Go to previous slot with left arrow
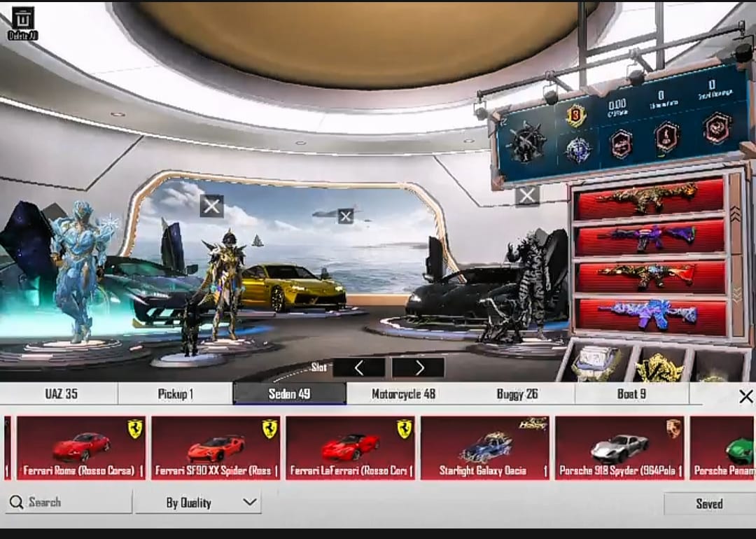 [x=359, y=368]
